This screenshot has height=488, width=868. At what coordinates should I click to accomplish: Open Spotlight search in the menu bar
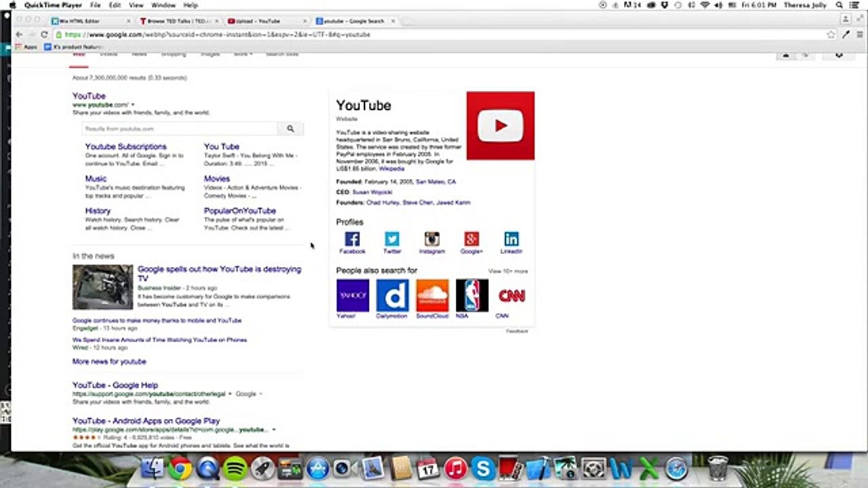point(839,5)
